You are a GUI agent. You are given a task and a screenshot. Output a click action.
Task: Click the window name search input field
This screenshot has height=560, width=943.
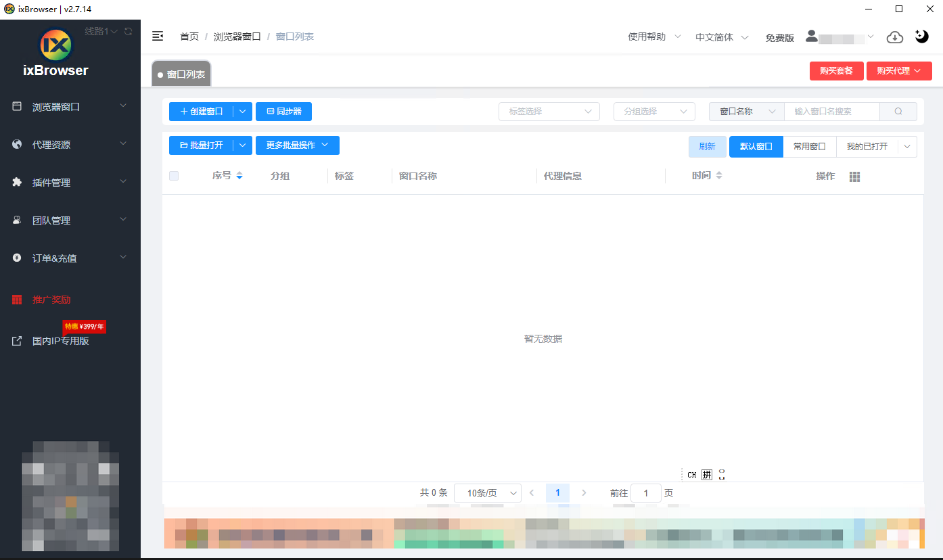tap(831, 112)
